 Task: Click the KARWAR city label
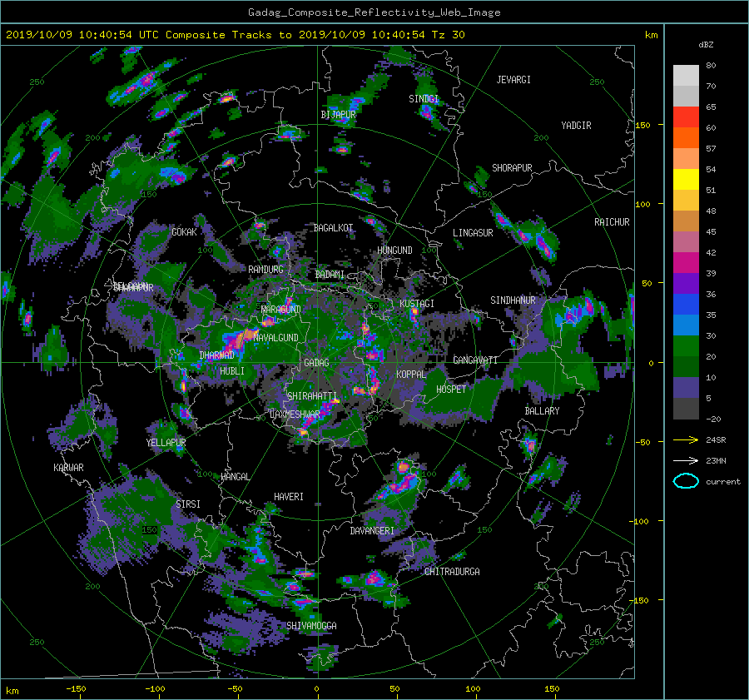tap(68, 468)
